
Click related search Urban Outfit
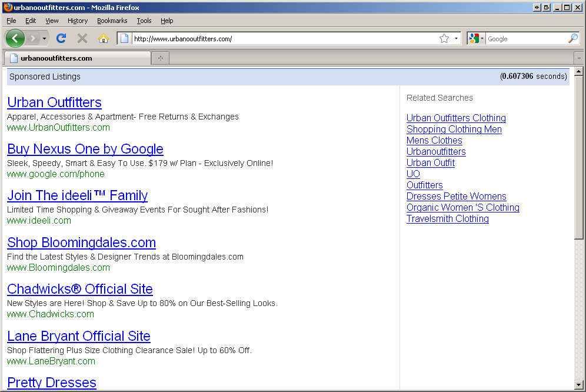(x=431, y=162)
